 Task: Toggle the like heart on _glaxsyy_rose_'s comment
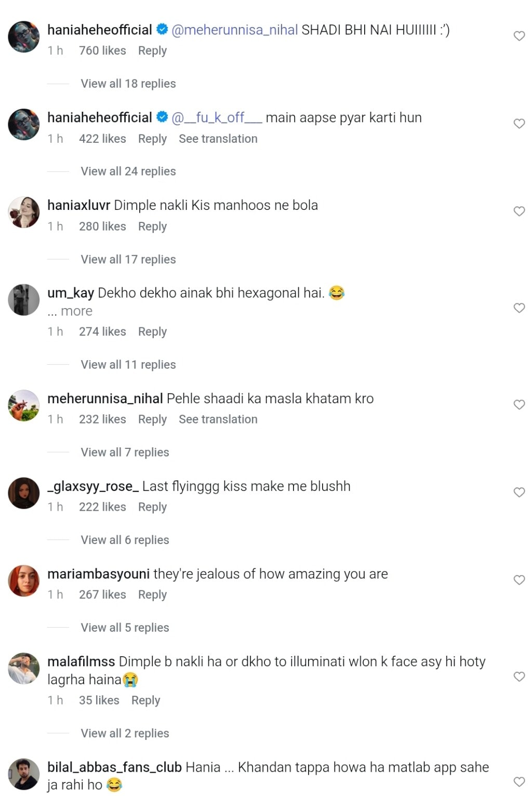coord(519,491)
